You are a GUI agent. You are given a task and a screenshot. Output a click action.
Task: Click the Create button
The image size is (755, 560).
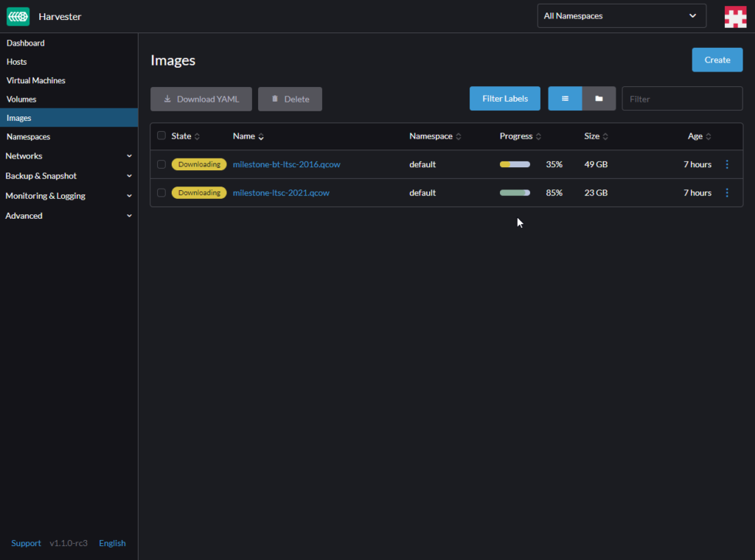tap(717, 60)
